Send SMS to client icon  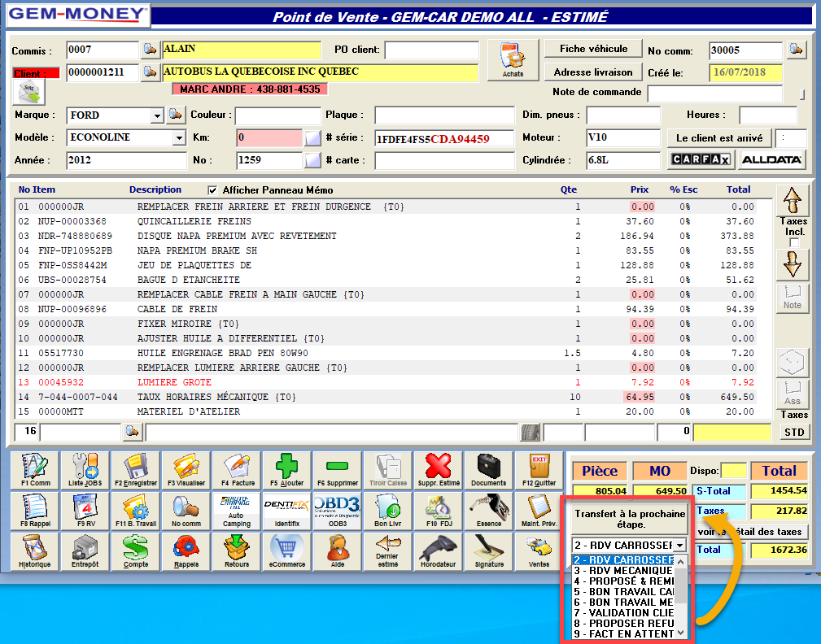[x=28, y=93]
